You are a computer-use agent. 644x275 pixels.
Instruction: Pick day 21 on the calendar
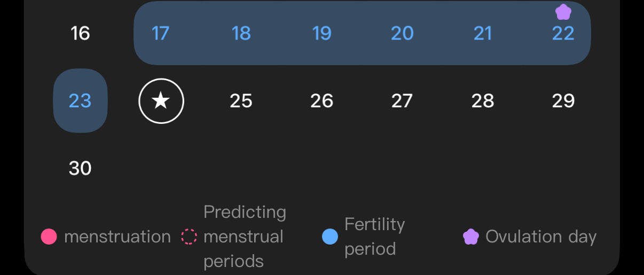pyautogui.click(x=483, y=34)
